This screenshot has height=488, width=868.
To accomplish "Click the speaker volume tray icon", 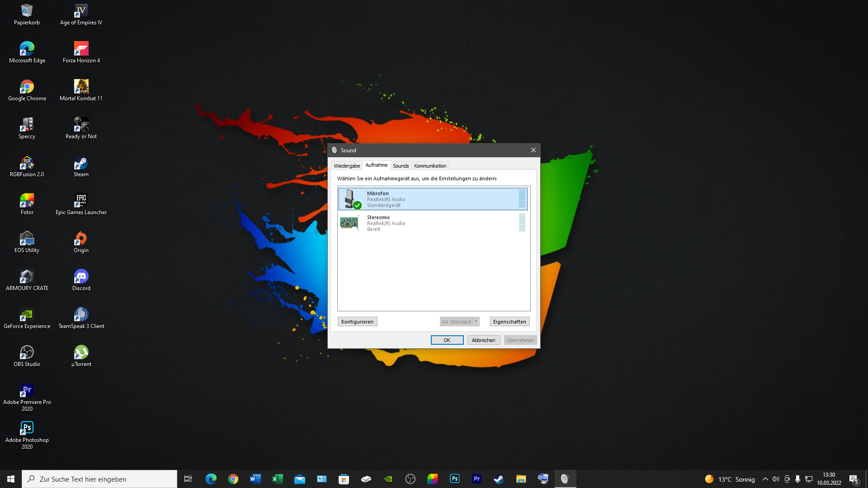I will [776, 479].
